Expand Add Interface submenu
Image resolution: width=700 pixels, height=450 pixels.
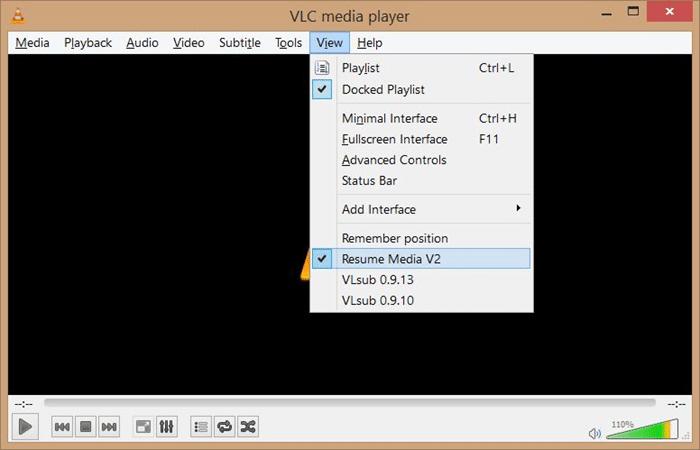point(421,209)
